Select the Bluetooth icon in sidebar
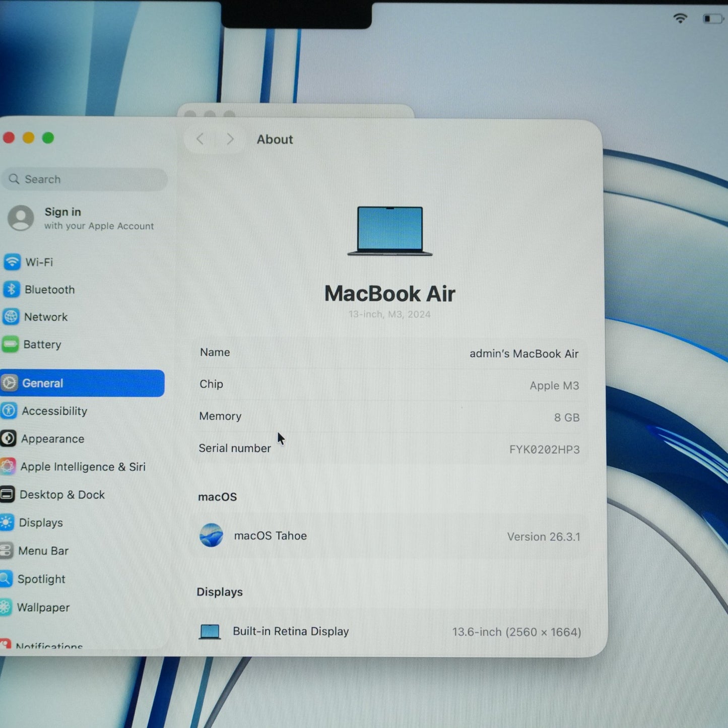This screenshot has height=728, width=728. tap(12, 289)
